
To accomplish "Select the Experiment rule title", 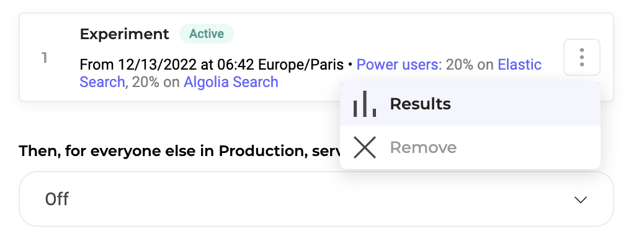I will [125, 34].
